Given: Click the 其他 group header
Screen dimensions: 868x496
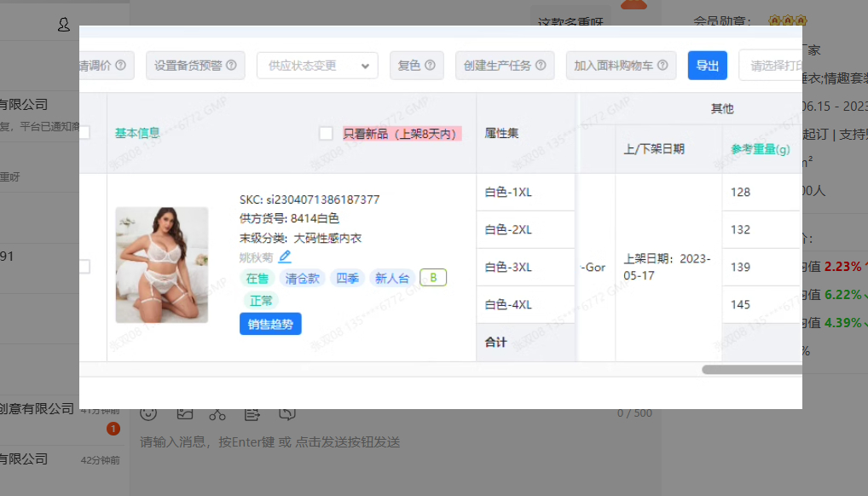Looking at the screenshot, I should 722,108.
